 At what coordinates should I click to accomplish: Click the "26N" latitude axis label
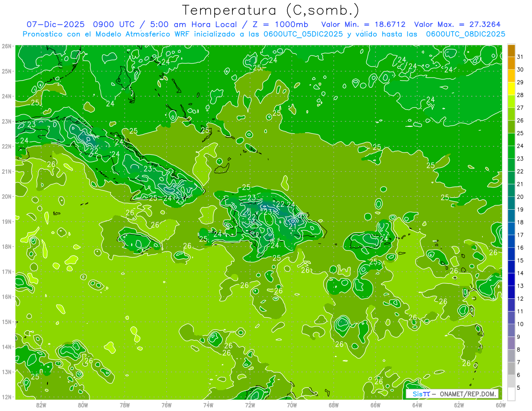point(6,46)
